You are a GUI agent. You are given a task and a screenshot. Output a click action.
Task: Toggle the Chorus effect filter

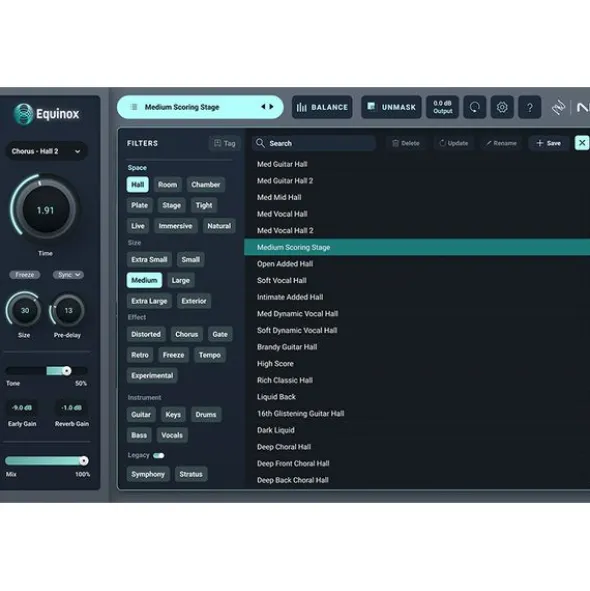(187, 334)
